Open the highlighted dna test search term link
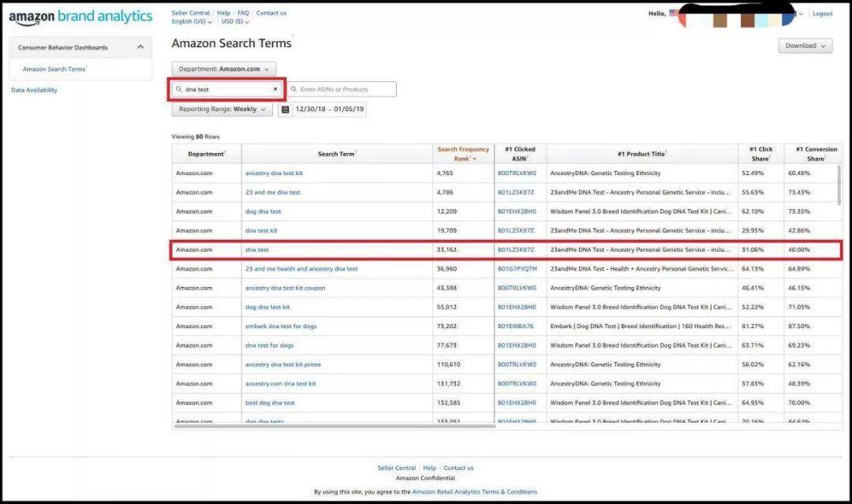 256,250
